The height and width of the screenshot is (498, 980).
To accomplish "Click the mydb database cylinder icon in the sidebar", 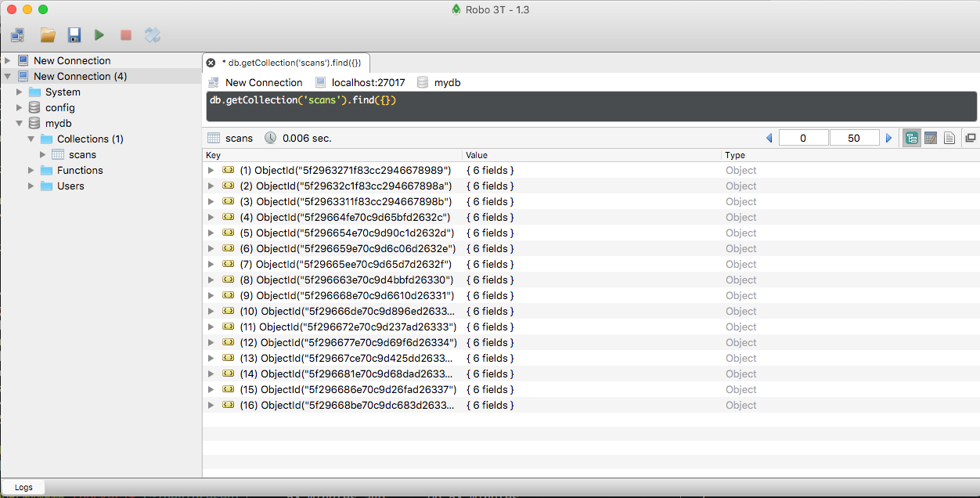I will pyautogui.click(x=34, y=123).
